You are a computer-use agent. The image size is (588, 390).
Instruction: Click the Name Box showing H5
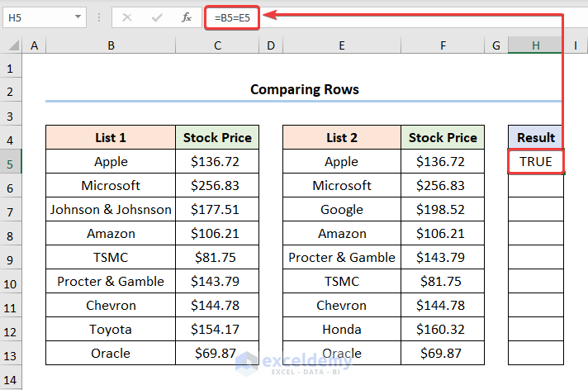(x=37, y=17)
